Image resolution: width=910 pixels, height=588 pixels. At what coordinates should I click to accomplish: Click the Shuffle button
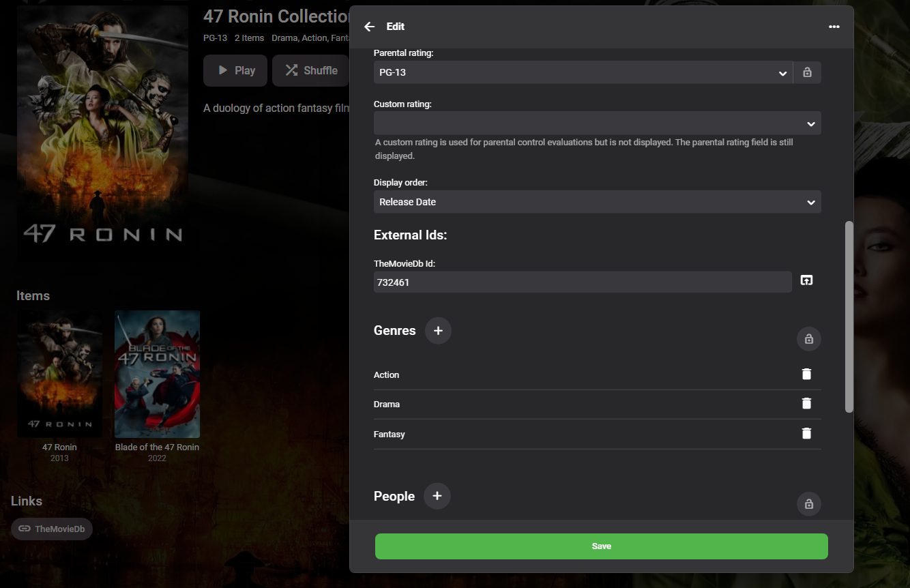click(311, 70)
